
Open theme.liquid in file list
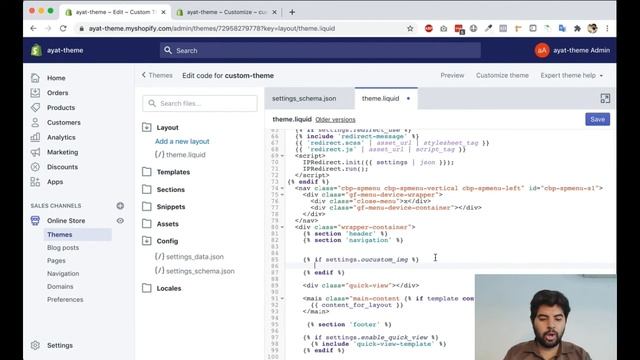(x=180, y=155)
